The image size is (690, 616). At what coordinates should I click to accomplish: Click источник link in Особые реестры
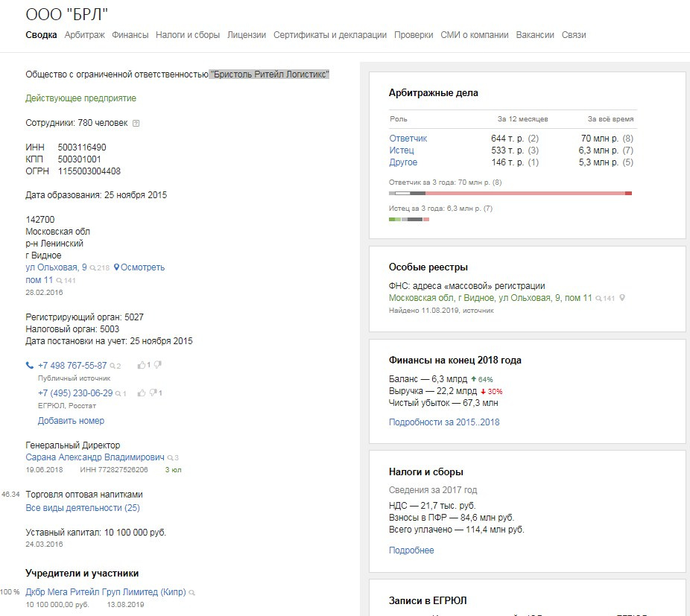point(478,311)
